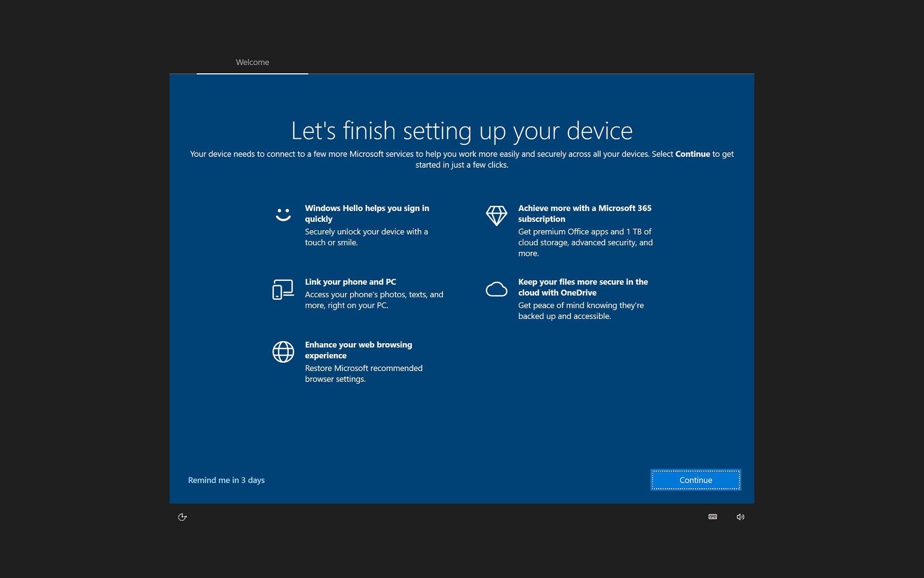Click 'Keep your files more secure' OneDrive title
The image size is (924, 578).
(583, 287)
